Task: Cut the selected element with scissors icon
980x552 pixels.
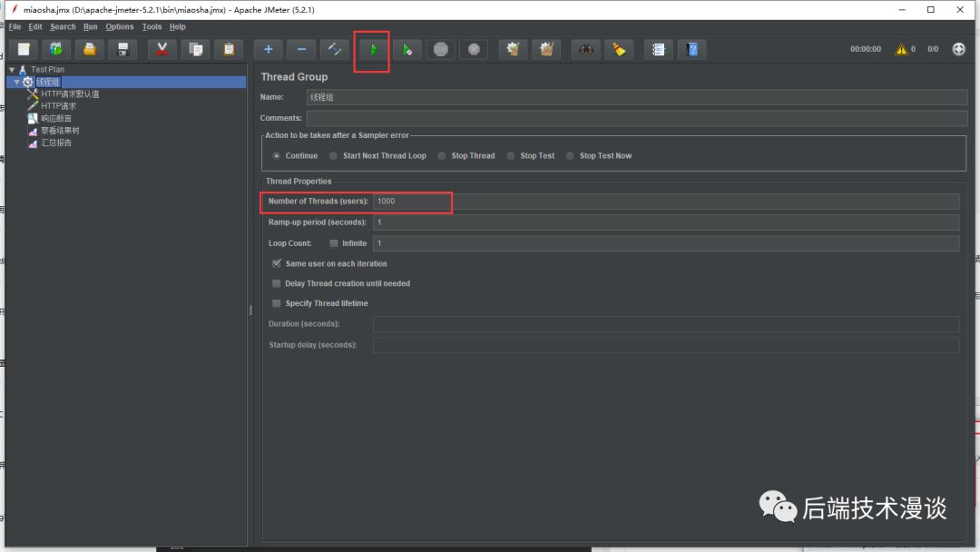Action: 162,49
